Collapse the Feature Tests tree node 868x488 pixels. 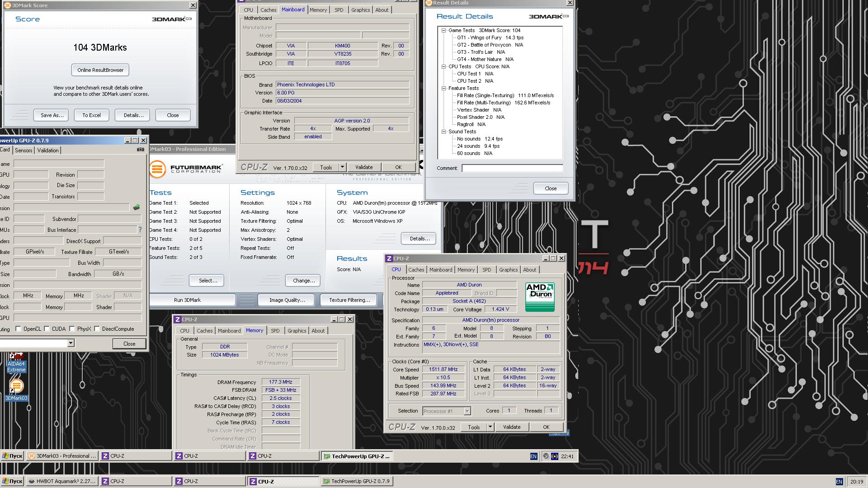pos(444,88)
